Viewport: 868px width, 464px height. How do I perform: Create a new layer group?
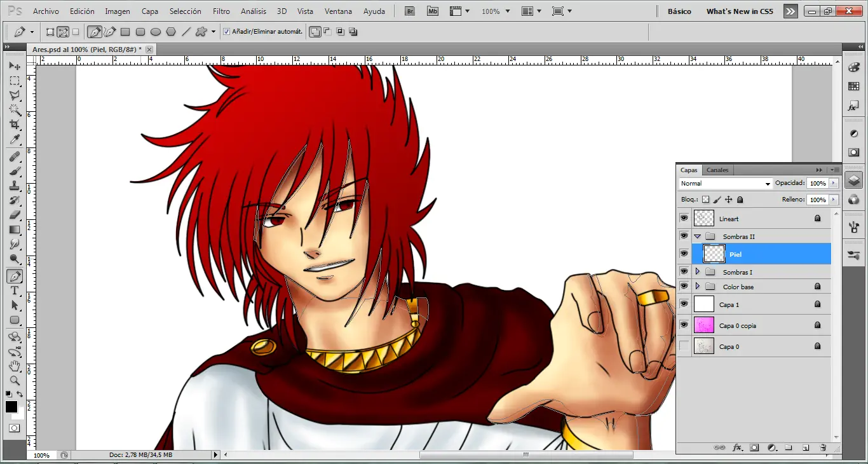click(x=789, y=447)
